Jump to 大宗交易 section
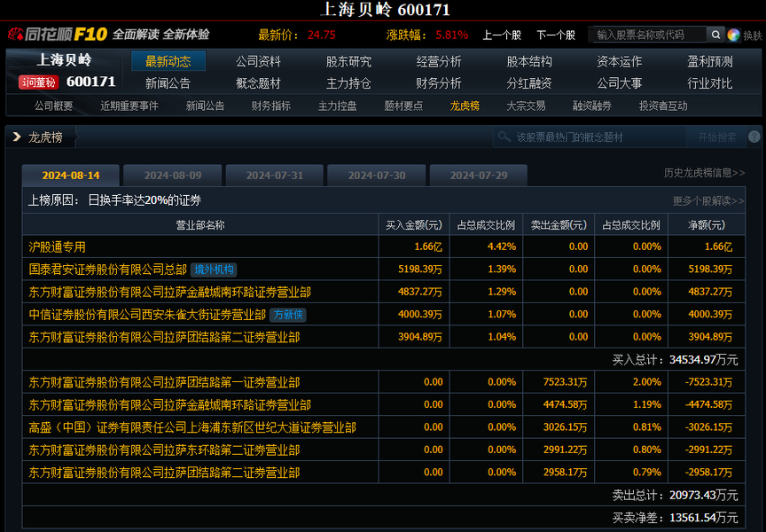Screen dimensions: 766x532 point(526,106)
